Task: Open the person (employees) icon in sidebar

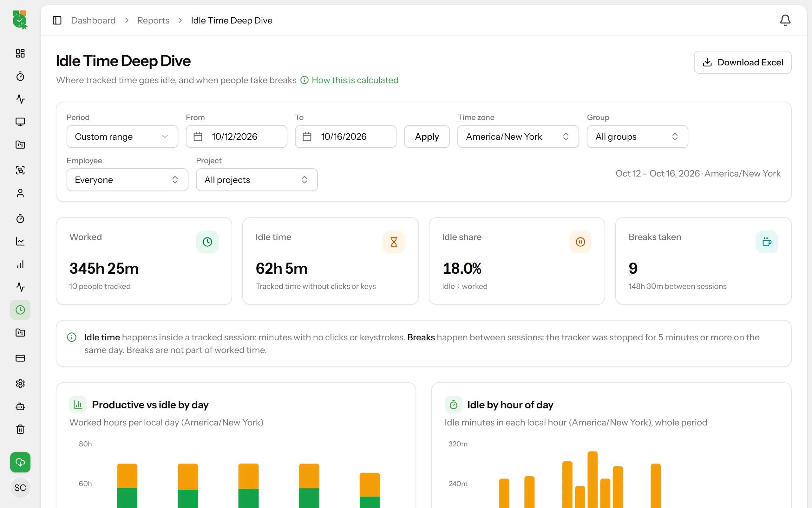Action: 20,193
